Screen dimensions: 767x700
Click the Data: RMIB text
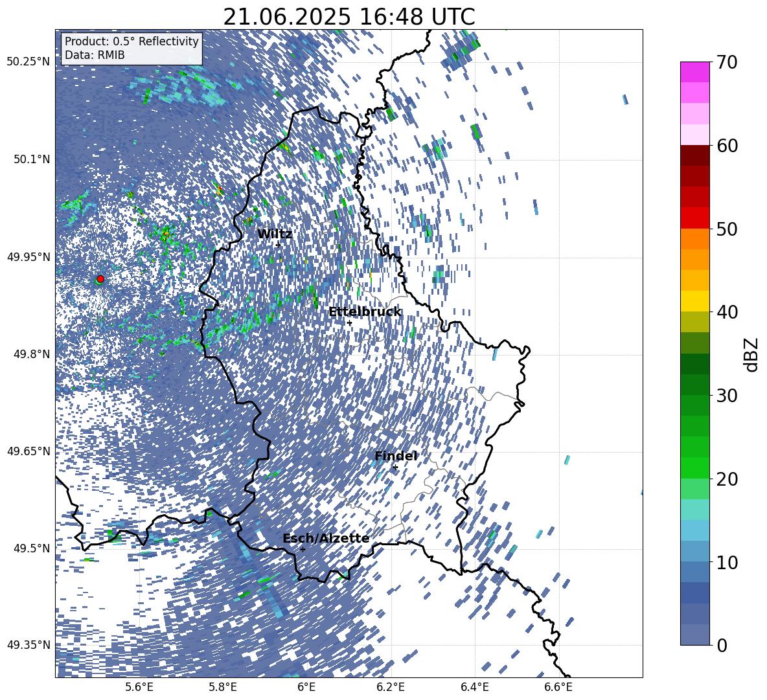(95, 55)
